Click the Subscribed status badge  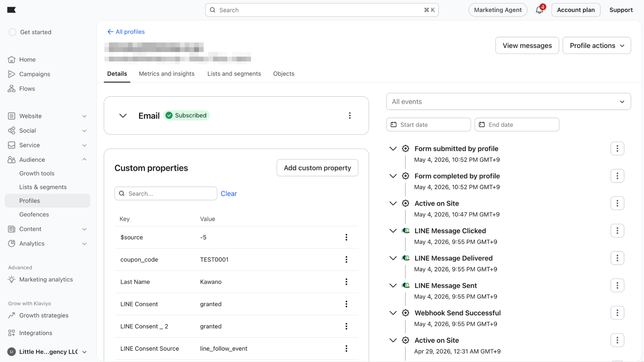pos(186,115)
